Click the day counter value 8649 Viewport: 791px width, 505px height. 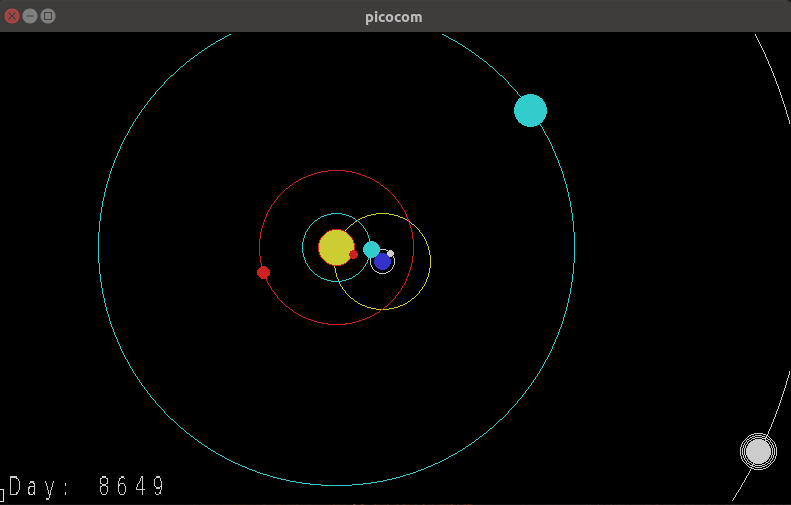pos(132,488)
